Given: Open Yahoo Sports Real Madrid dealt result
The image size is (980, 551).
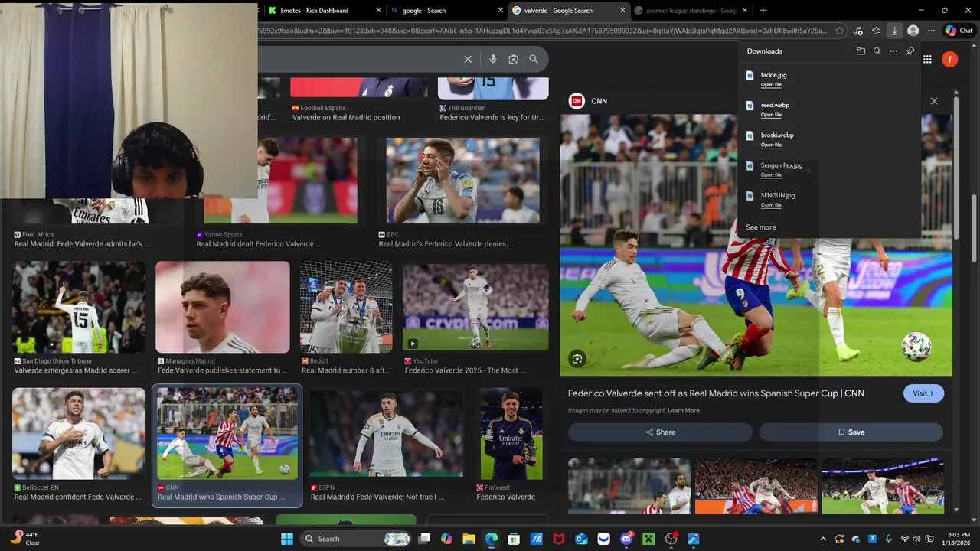Looking at the screenshot, I should [259, 243].
